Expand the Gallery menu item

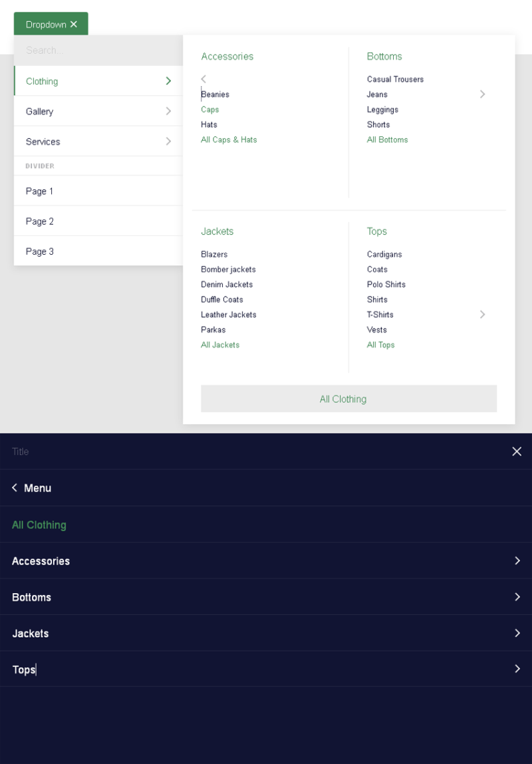(x=98, y=112)
